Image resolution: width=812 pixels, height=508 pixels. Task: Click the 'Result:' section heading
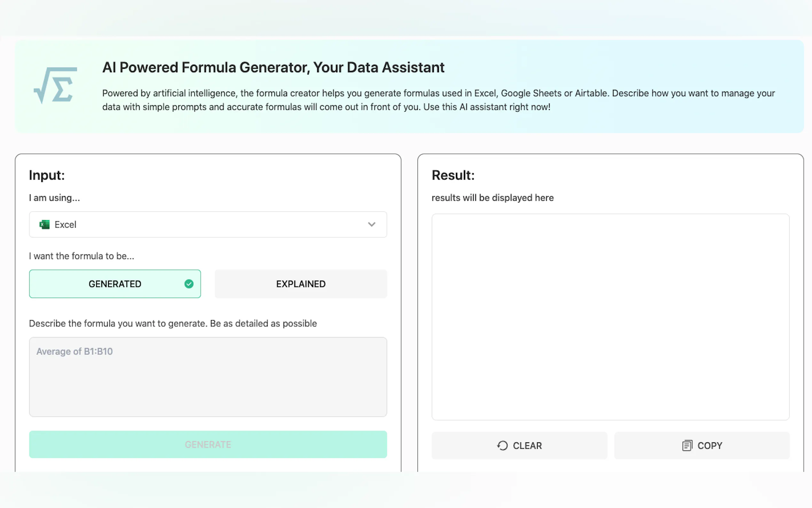tap(453, 175)
